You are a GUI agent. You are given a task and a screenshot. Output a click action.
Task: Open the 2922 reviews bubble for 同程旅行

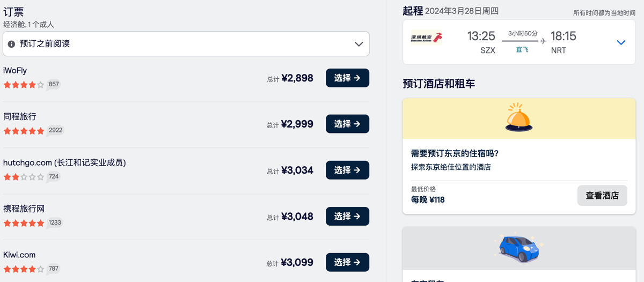[55, 131]
